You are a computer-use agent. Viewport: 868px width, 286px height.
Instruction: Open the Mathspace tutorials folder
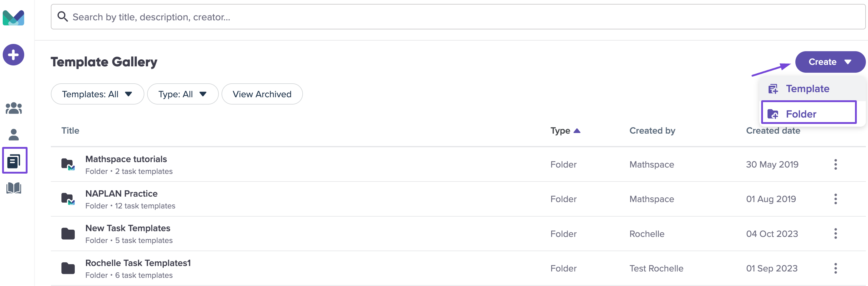click(126, 159)
